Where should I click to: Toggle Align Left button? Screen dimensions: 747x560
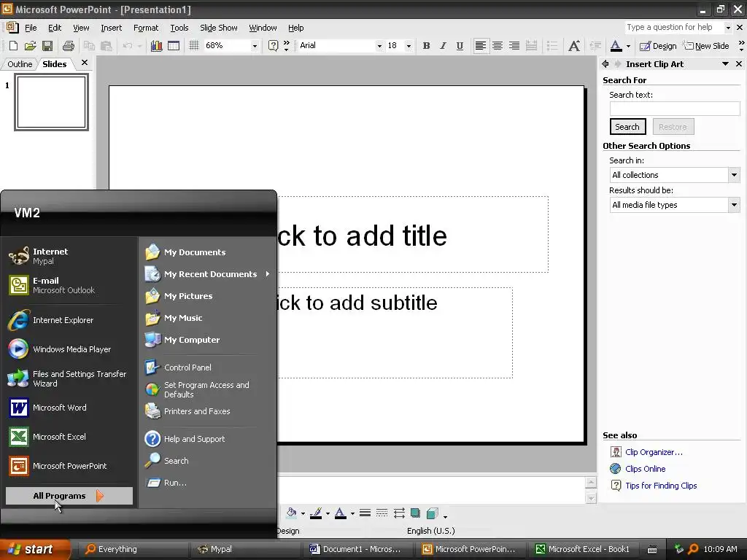[481, 46]
